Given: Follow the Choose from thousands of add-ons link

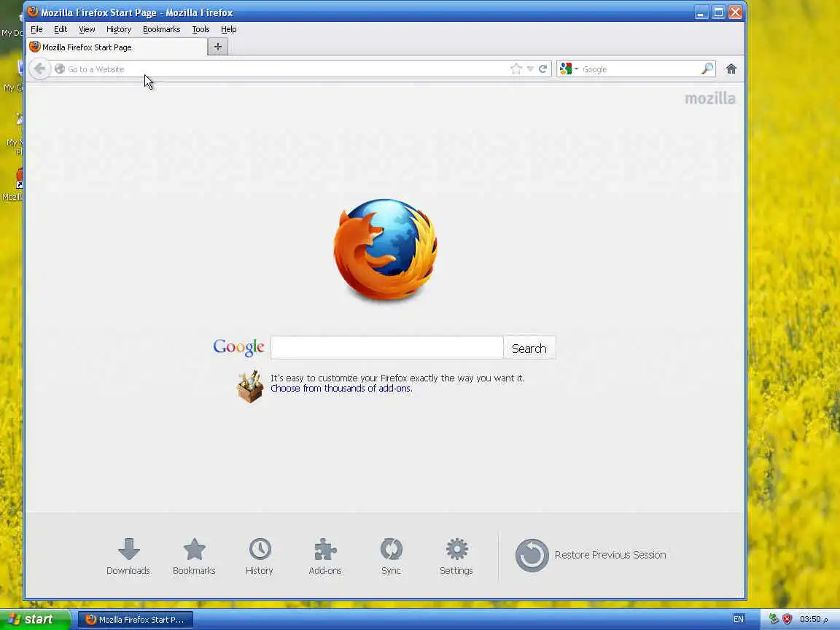Looking at the screenshot, I should tap(341, 389).
